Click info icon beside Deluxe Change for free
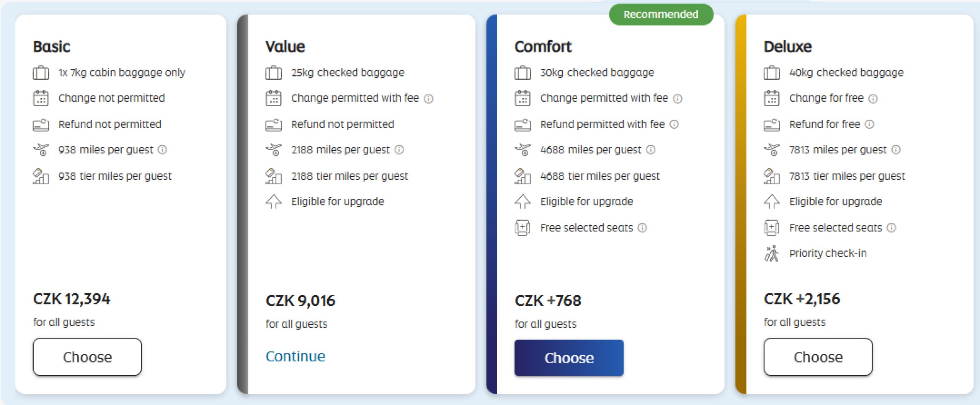980x405 pixels. [x=873, y=99]
